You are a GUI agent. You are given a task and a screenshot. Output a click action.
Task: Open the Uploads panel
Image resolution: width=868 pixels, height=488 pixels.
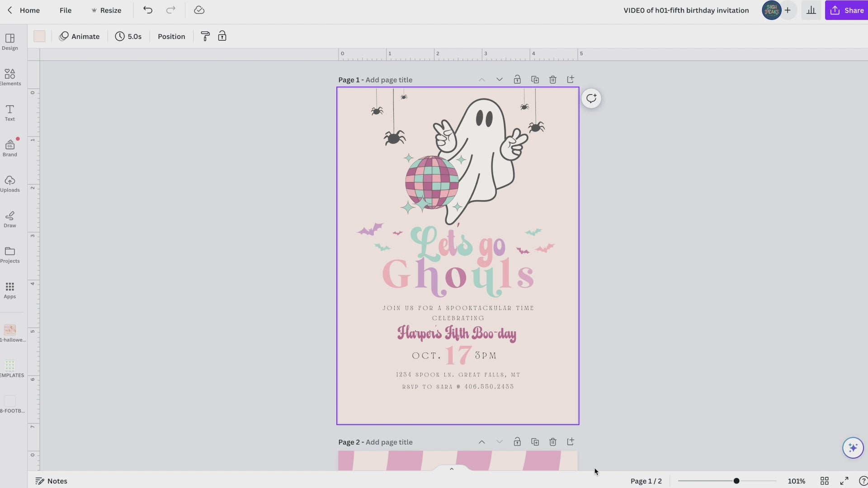point(10,183)
